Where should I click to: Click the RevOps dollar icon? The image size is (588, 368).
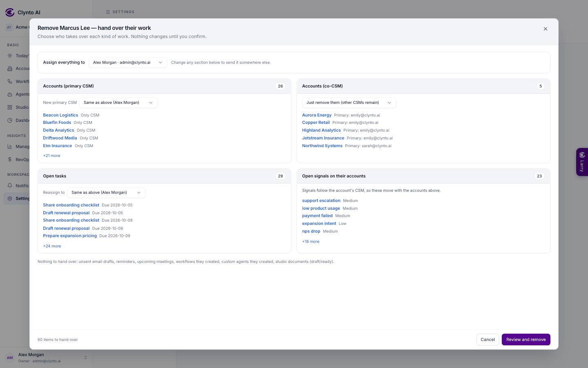point(10,159)
